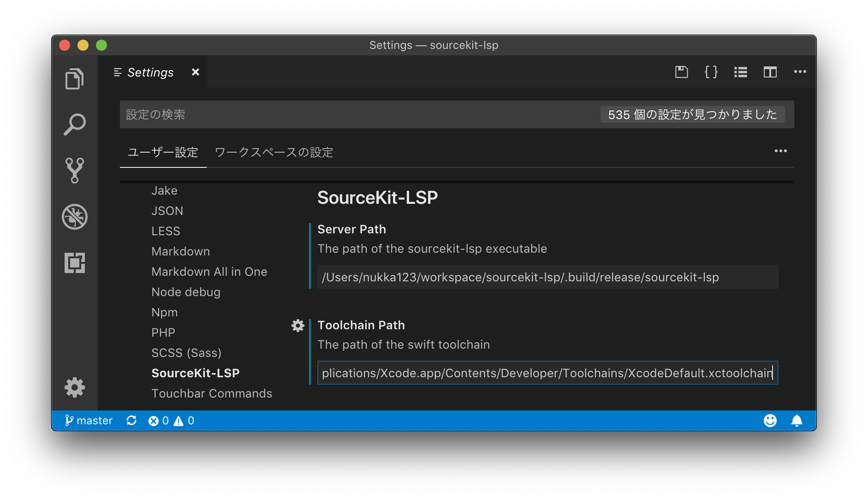This screenshot has height=499, width=868.
Task: Switch to the ワークスペースの設定 tab
Action: click(274, 152)
